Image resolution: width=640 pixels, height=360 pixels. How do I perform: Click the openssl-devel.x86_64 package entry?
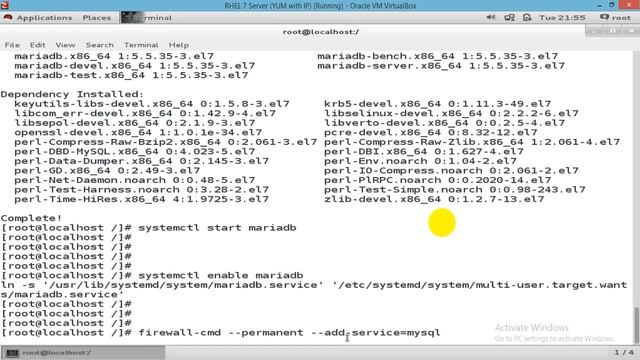pos(138,133)
